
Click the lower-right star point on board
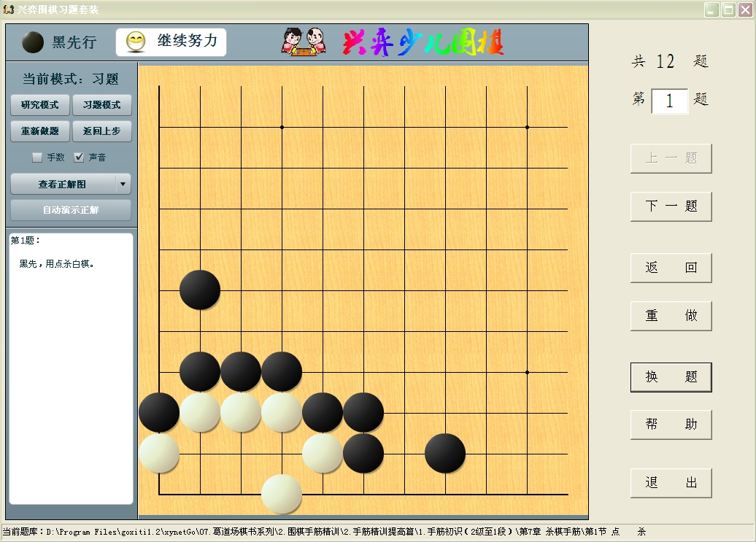tap(527, 372)
